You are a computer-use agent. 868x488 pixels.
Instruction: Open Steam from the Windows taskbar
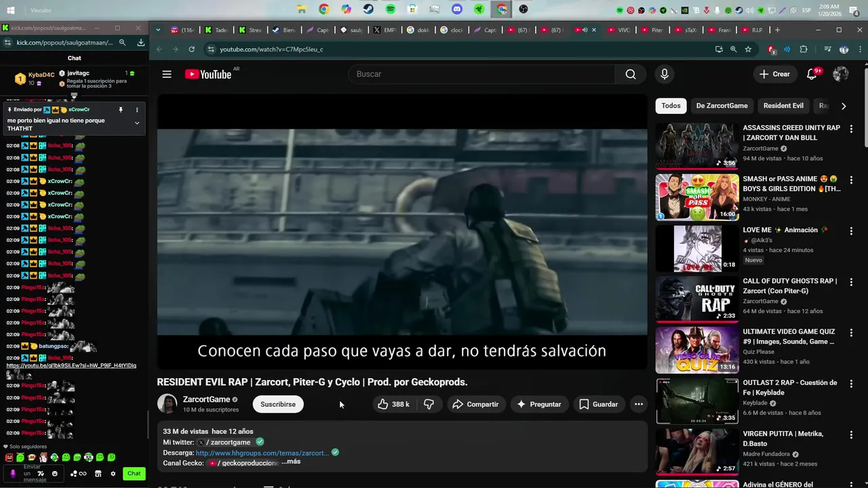[368, 9]
